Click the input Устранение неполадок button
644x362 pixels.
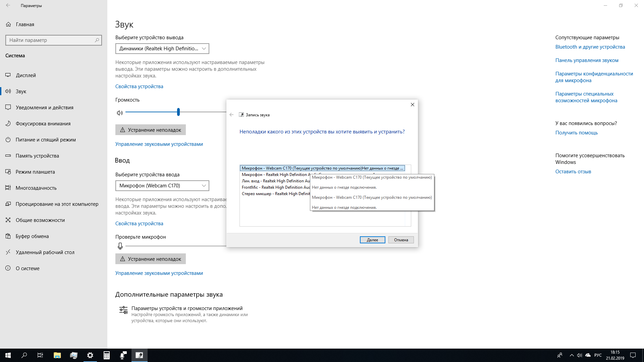151,259
